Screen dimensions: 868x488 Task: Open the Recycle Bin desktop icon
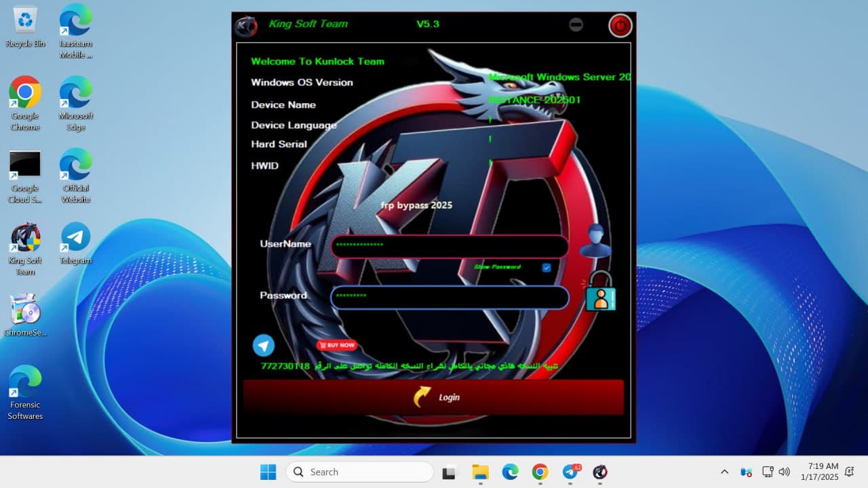point(25,28)
